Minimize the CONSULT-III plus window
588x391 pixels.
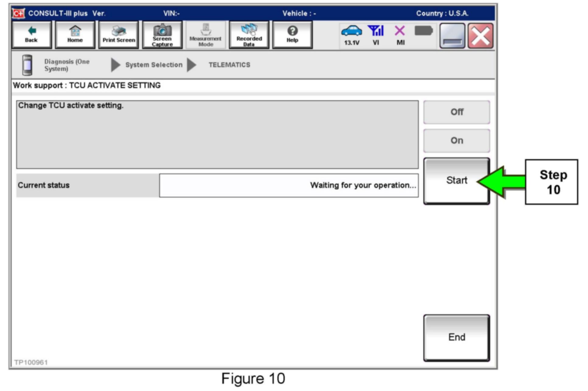[x=452, y=36]
